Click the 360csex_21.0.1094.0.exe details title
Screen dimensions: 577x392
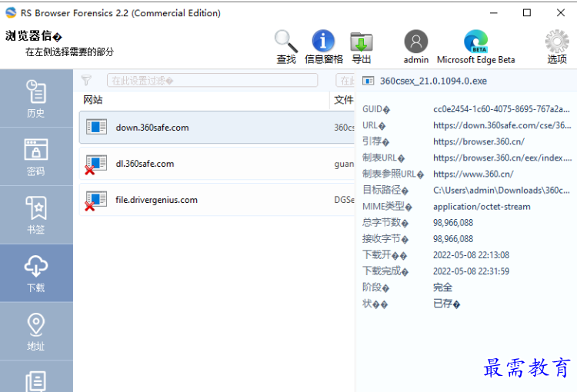pyautogui.click(x=433, y=81)
